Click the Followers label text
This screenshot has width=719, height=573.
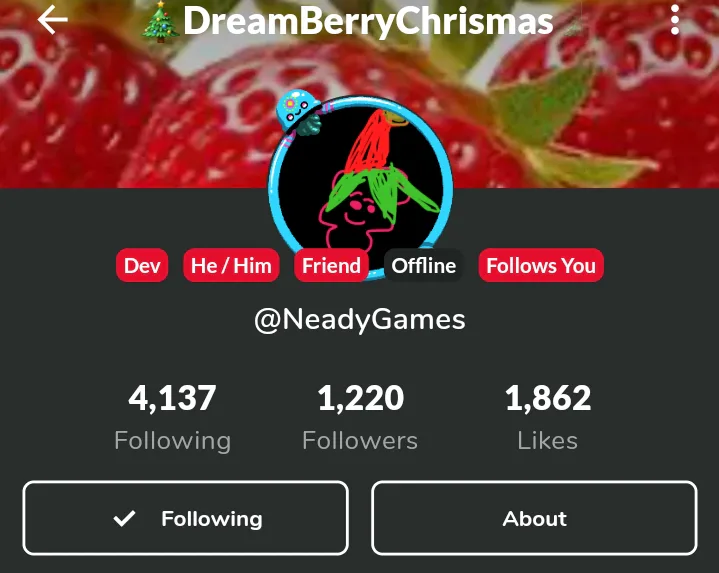[360, 441]
